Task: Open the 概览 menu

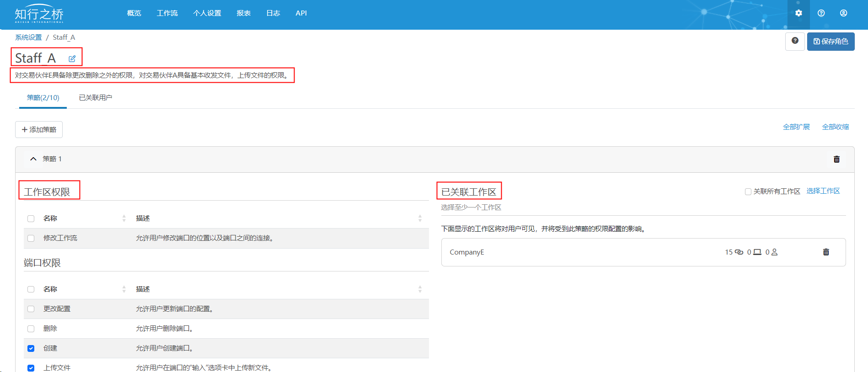Action: 134,13
